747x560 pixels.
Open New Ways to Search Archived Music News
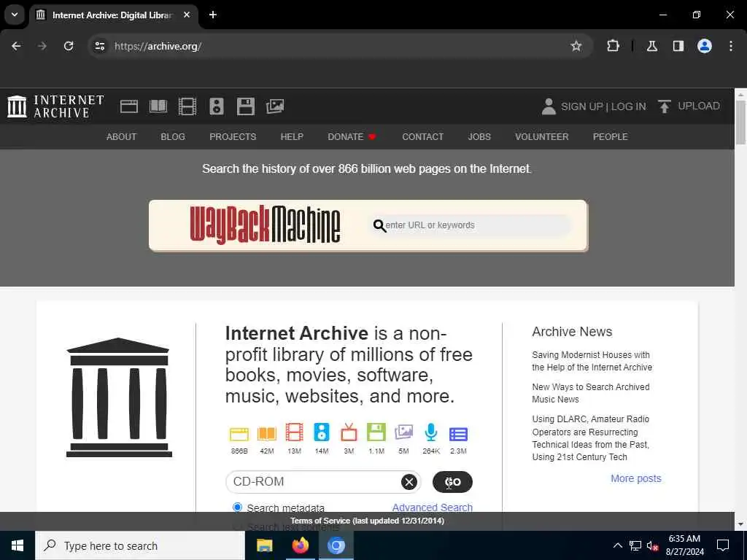pyautogui.click(x=591, y=393)
